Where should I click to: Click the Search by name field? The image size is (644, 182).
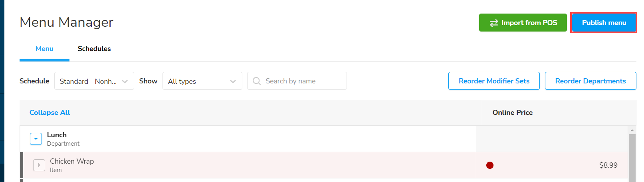303,81
